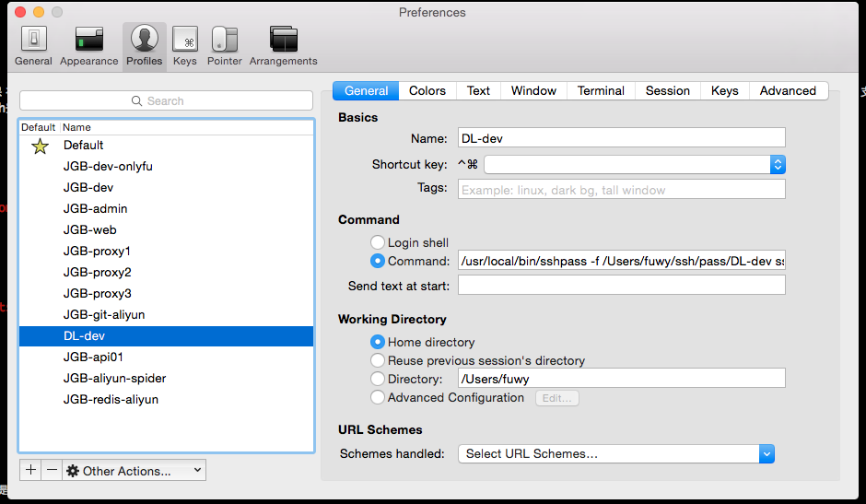Choose Reuse previous session's directory option
The width and height of the screenshot is (866, 504).
coord(378,360)
